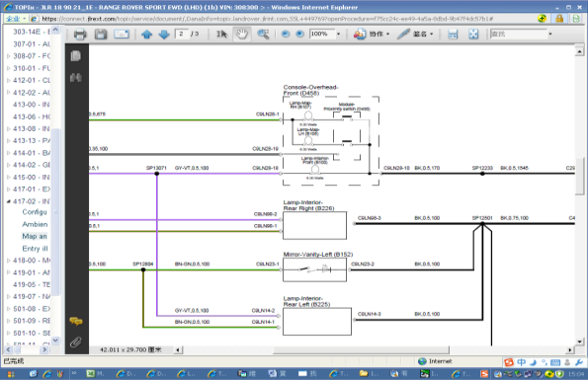This screenshot has width=588, height=380.
Task: Open the attachments paperclip panel
Action: pos(76,342)
